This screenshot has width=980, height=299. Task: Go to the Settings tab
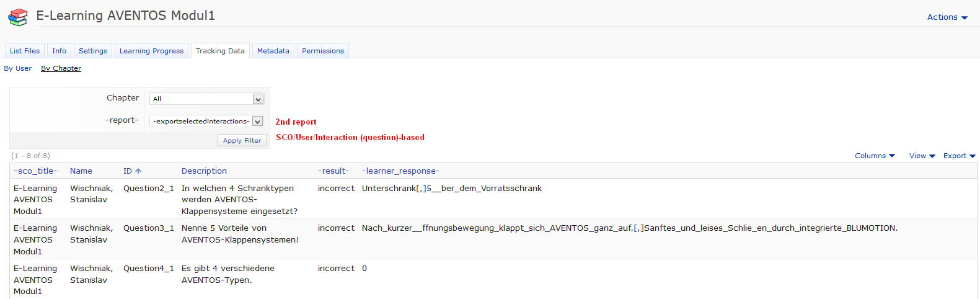[x=93, y=51]
